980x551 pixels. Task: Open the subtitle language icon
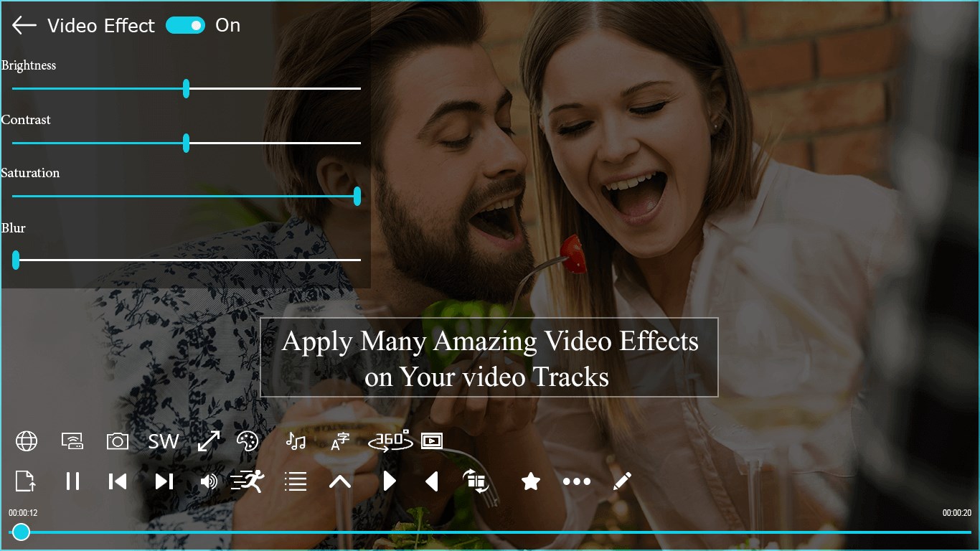click(x=340, y=441)
